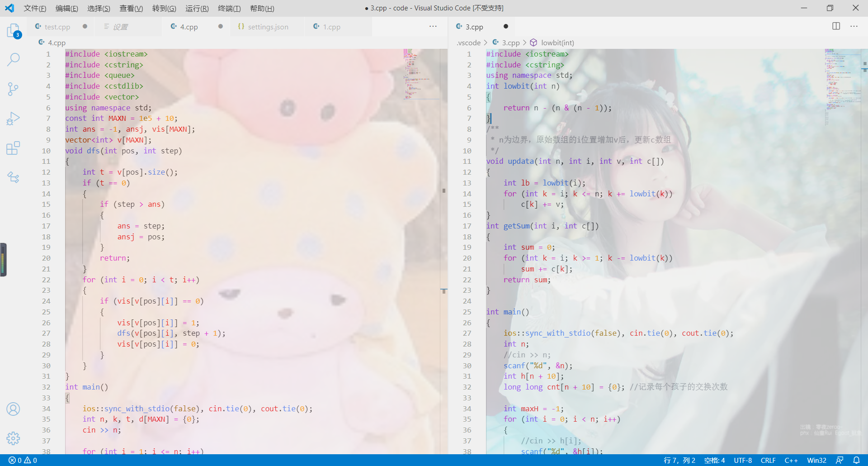This screenshot has width=868, height=466.
Task: Click the UTF-8 encoding selector
Action: pyautogui.click(x=743, y=460)
